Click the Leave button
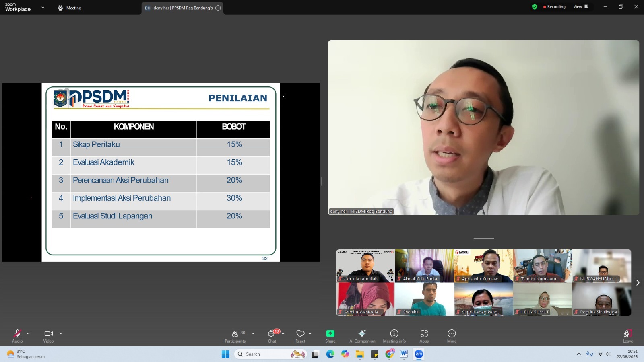The width and height of the screenshot is (644, 362). [x=627, y=335]
